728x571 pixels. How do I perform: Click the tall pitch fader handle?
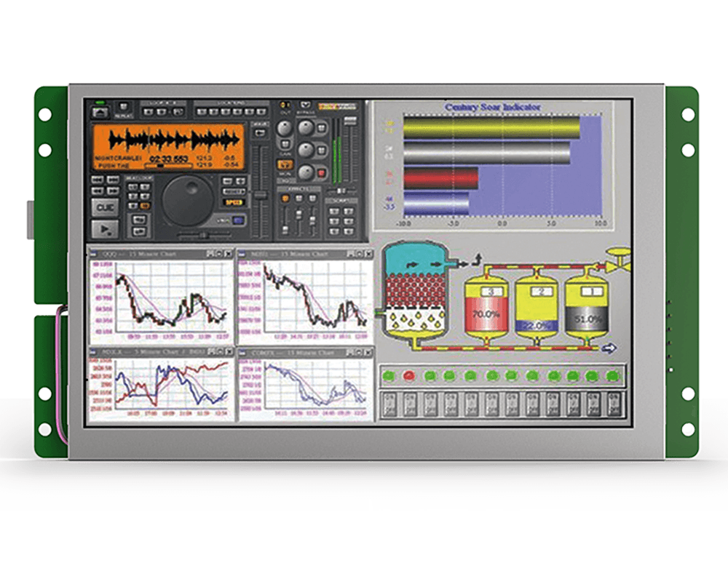261,195
